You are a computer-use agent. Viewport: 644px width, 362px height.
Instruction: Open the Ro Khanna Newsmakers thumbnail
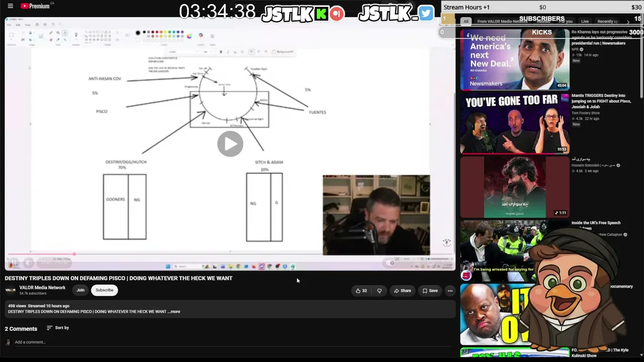tap(515, 60)
